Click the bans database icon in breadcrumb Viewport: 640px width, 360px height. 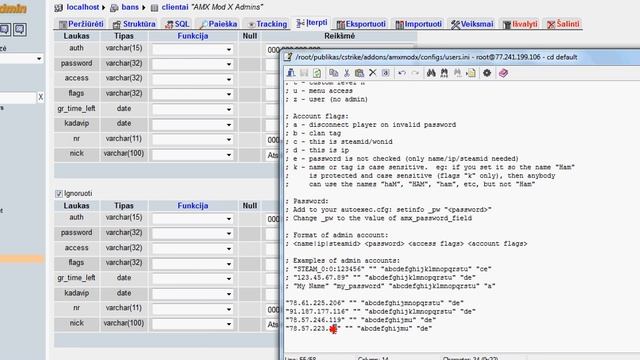pos(114,8)
